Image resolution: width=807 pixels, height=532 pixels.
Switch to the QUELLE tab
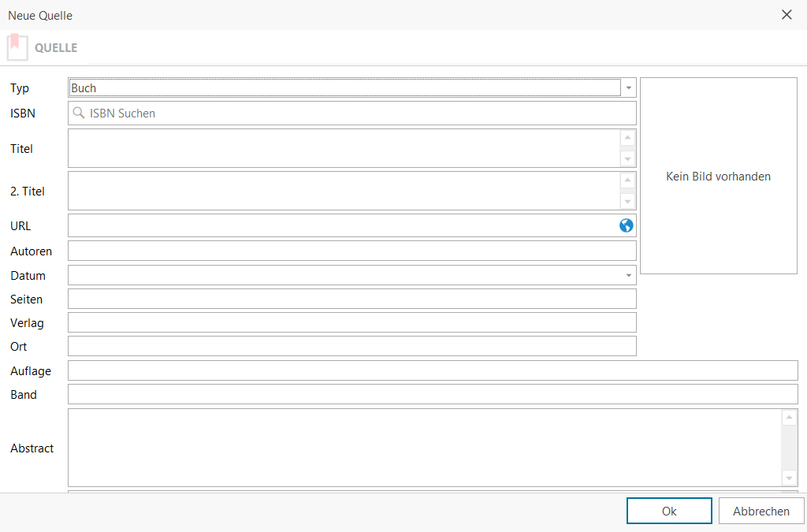pyautogui.click(x=56, y=48)
